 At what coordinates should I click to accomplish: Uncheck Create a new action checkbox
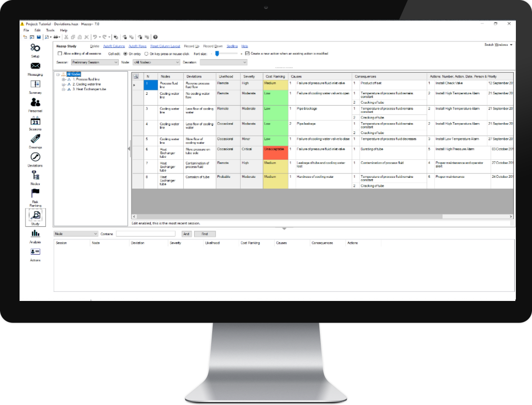[247, 53]
